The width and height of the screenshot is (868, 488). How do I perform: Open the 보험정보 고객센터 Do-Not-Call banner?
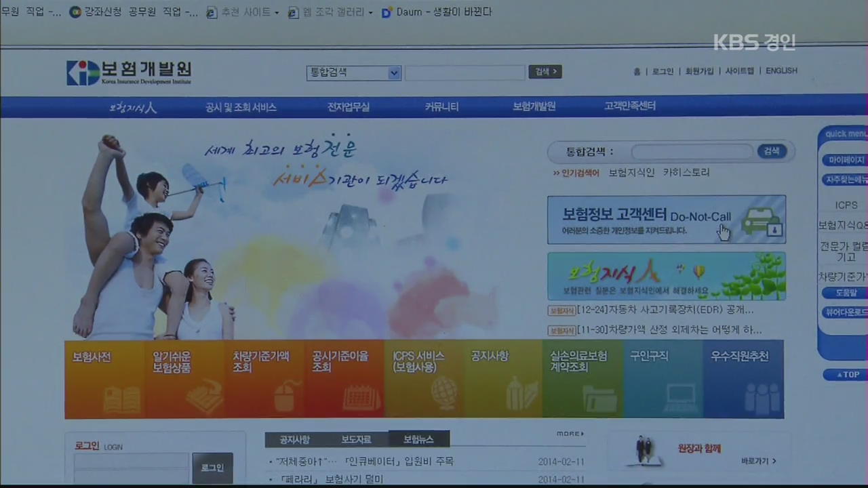(667, 220)
